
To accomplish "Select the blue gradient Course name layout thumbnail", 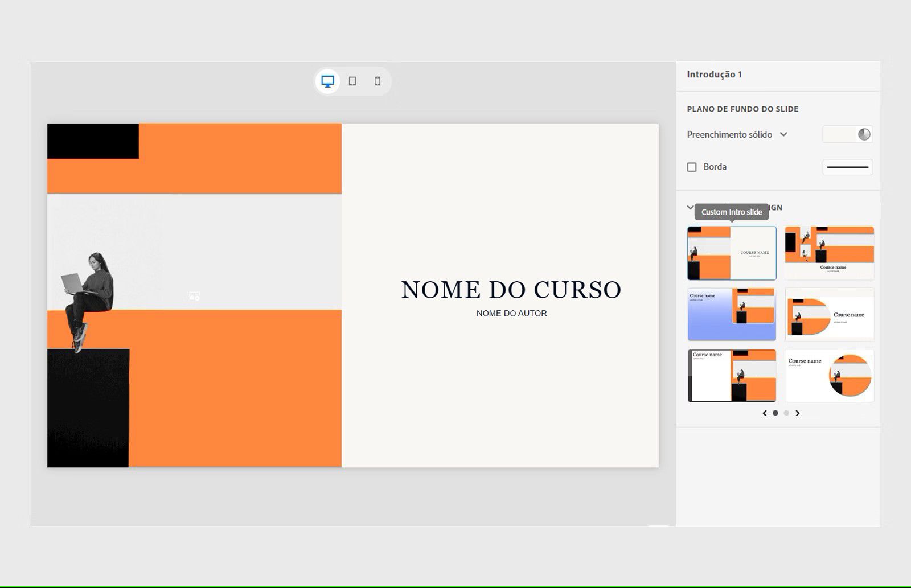I will click(732, 314).
